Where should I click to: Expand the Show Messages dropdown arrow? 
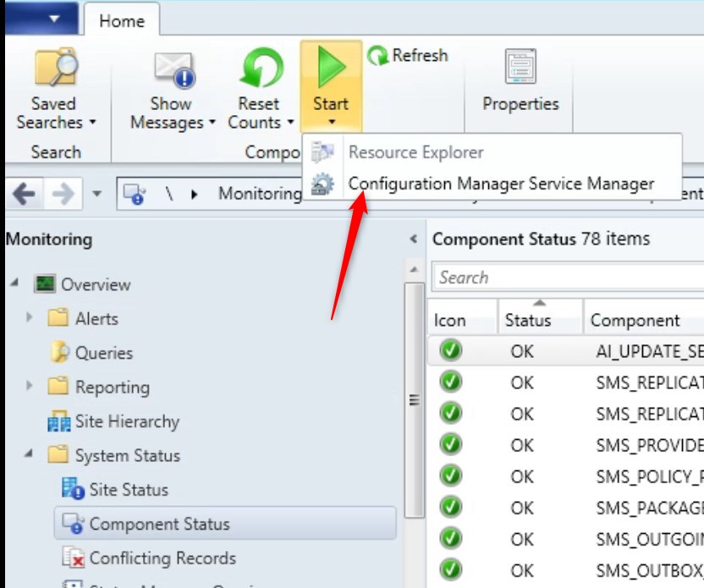click(212, 122)
